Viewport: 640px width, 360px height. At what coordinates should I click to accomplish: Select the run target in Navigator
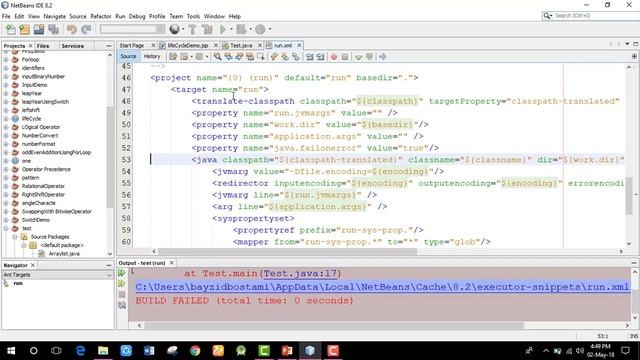pyautogui.click(x=18, y=283)
